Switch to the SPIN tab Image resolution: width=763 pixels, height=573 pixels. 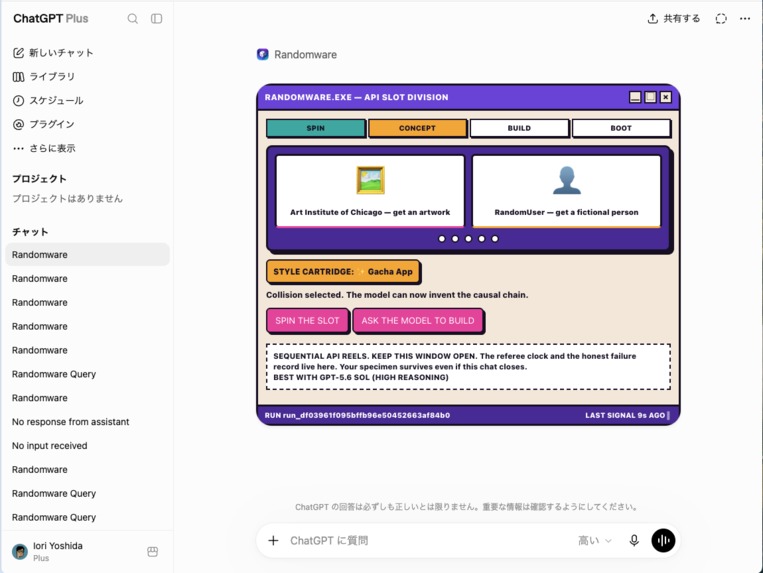[316, 128]
